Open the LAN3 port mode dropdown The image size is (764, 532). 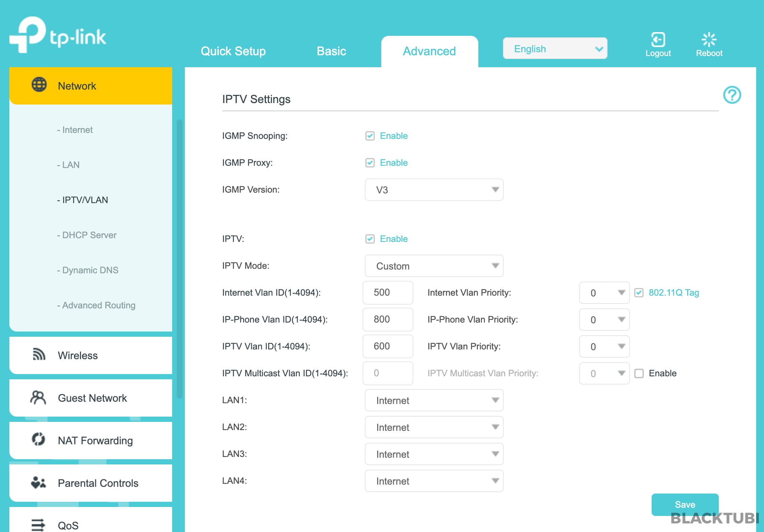click(434, 454)
